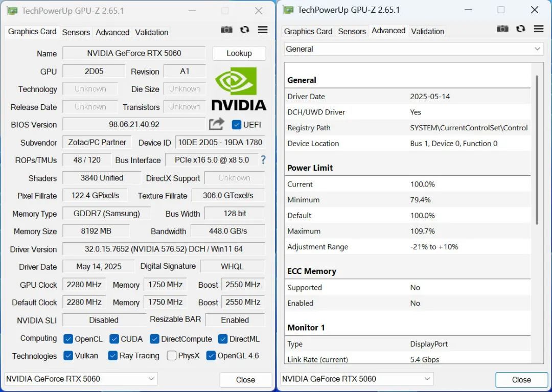552x392 pixels.
Task: Open the General category dropdown in Advanced window
Action: coord(413,49)
